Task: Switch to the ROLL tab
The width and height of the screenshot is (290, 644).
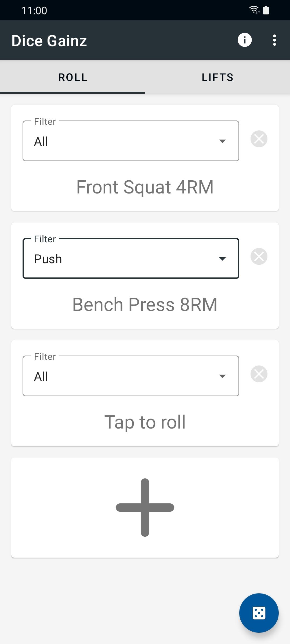Action: [73, 77]
